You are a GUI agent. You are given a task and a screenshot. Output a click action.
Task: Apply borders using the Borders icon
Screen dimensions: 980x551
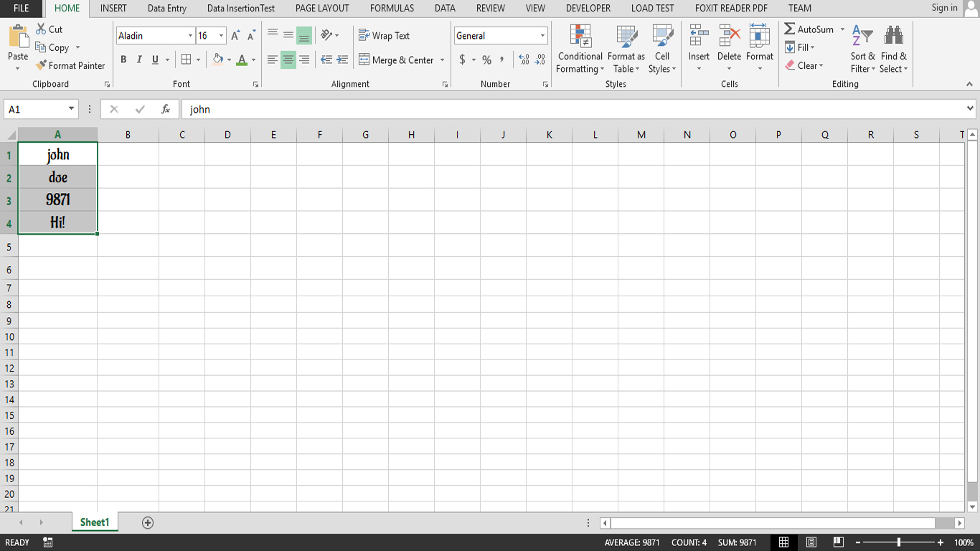(x=187, y=60)
